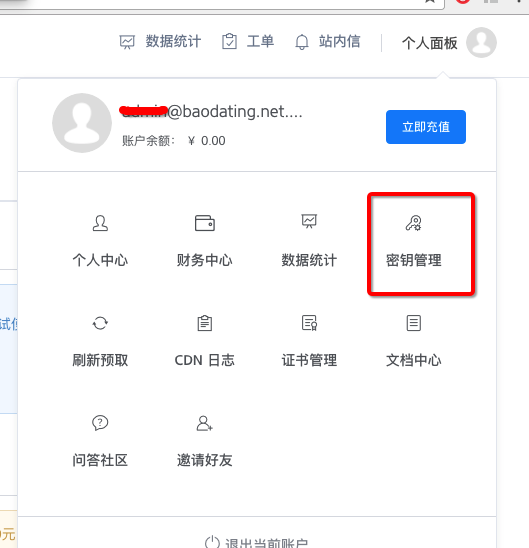
Task: Click 账户余额 balance amount
Action: [207, 141]
